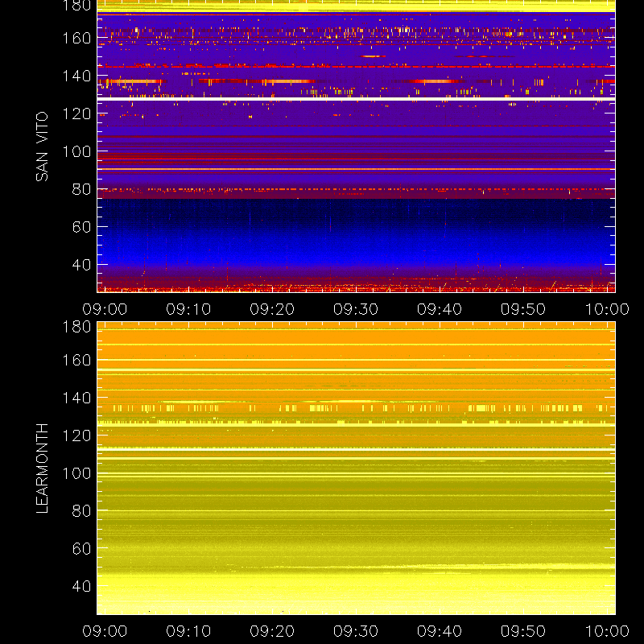Select the 60 frequency tick on San Vito plot
644x644 pixels.
[x=81, y=227]
